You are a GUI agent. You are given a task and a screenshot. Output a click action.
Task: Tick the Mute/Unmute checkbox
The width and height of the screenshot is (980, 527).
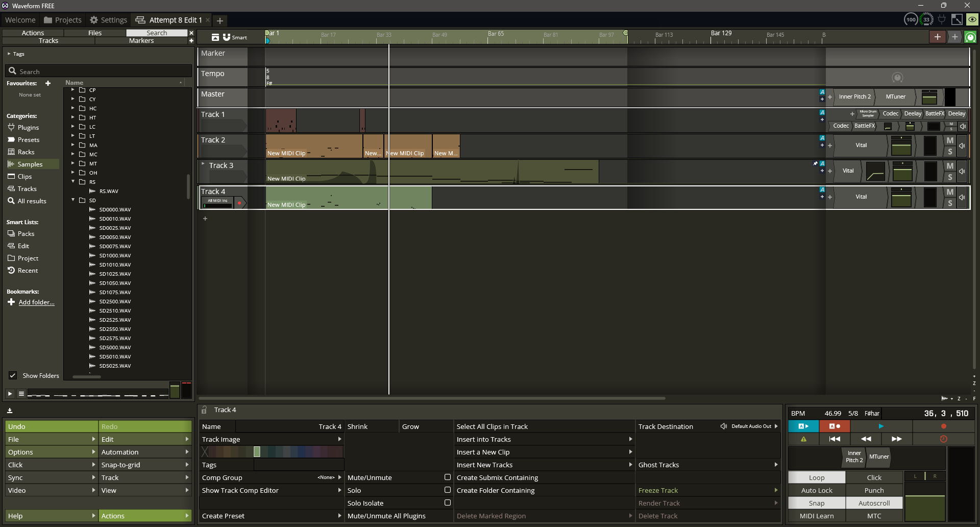tap(448, 477)
